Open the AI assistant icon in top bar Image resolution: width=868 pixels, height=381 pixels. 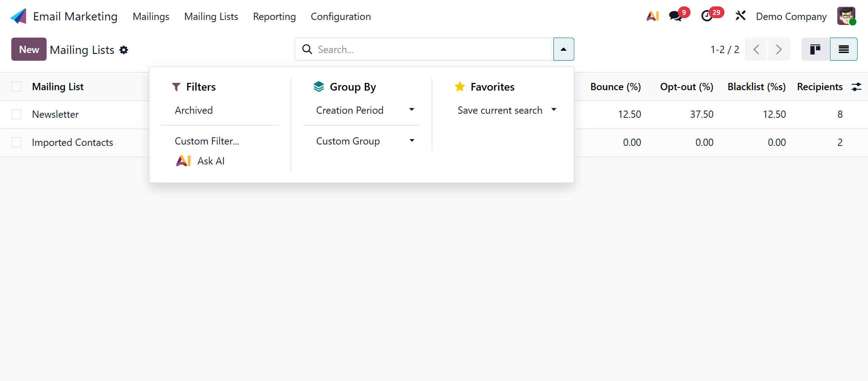point(652,16)
